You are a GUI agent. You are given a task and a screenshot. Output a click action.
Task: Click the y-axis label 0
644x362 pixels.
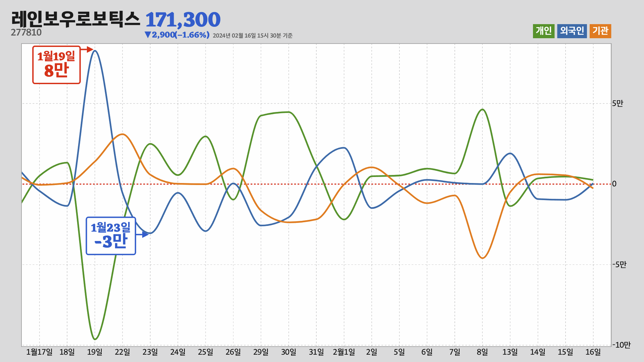click(614, 184)
